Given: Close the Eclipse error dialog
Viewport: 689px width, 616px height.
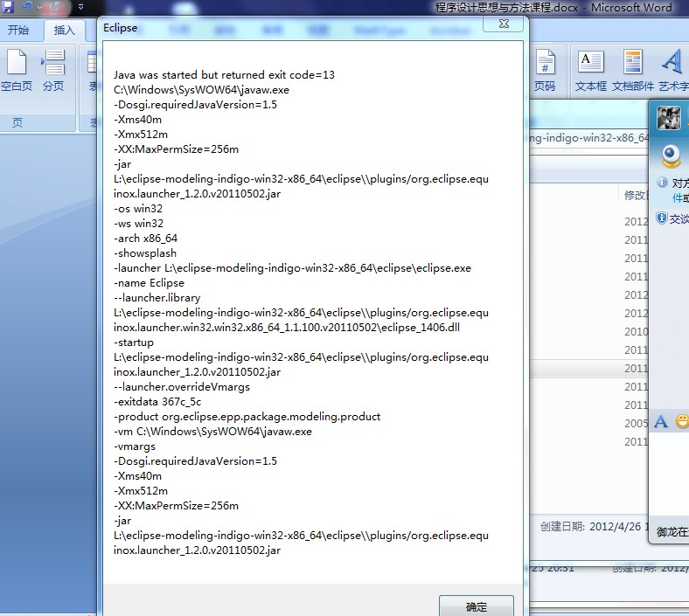Looking at the screenshot, I should (x=503, y=24).
